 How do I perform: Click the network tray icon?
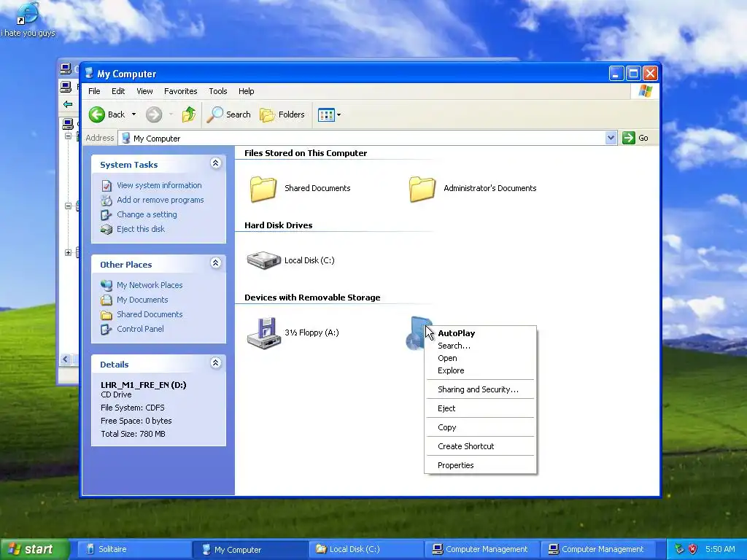pos(679,549)
